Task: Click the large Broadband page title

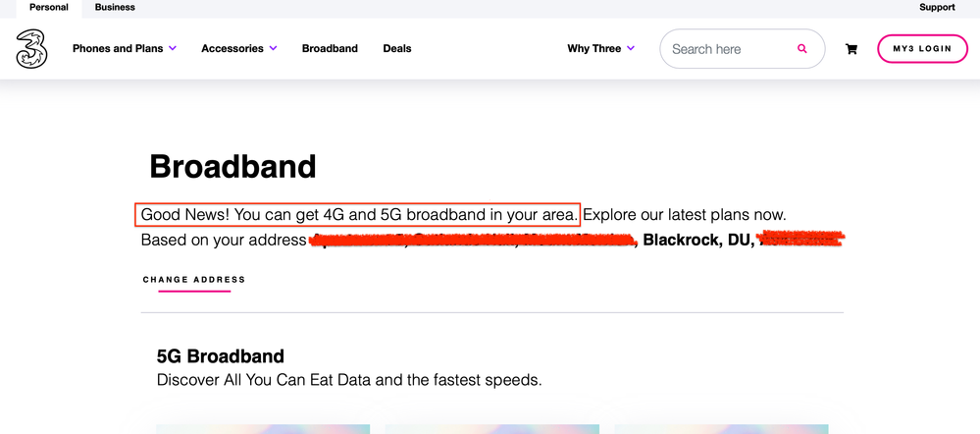Action: [x=232, y=167]
